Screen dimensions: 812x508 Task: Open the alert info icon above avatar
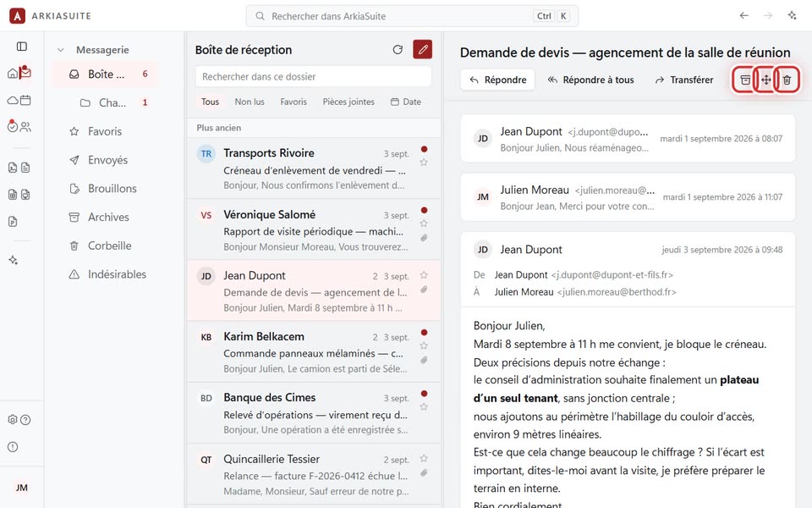13,447
